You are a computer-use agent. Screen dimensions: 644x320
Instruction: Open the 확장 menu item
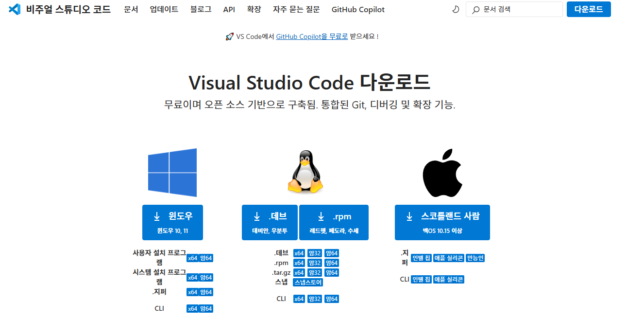pos(254,9)
